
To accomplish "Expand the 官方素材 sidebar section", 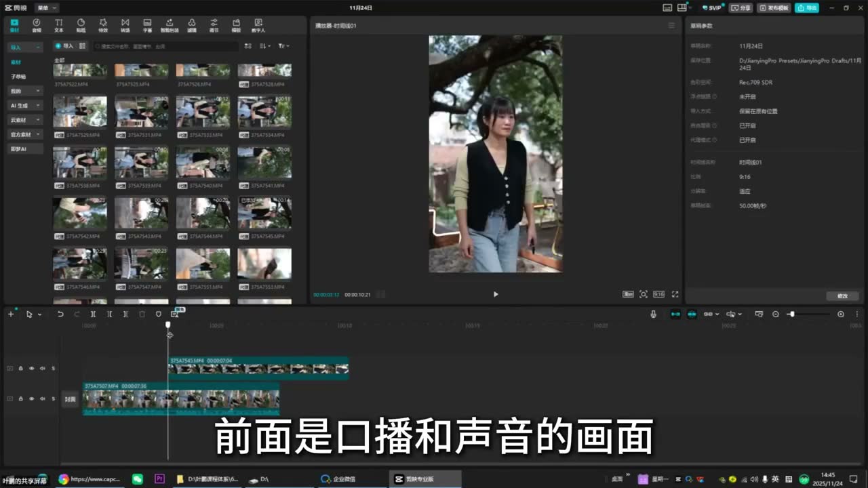I will [x=25, y=134].
